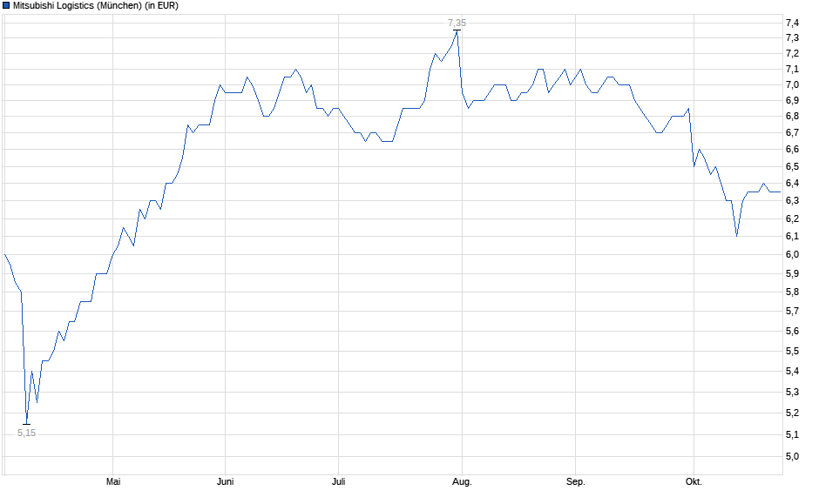Image resolution: width=819 pixels, height=504 pixels.
Task: Click the 6,0 value on the price axis
Action: (795, 255)
